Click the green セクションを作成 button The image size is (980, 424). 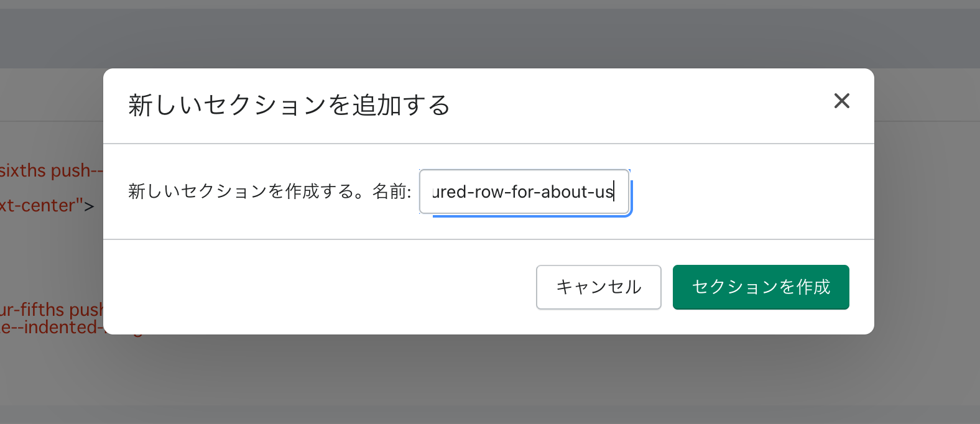pos(760,287)
